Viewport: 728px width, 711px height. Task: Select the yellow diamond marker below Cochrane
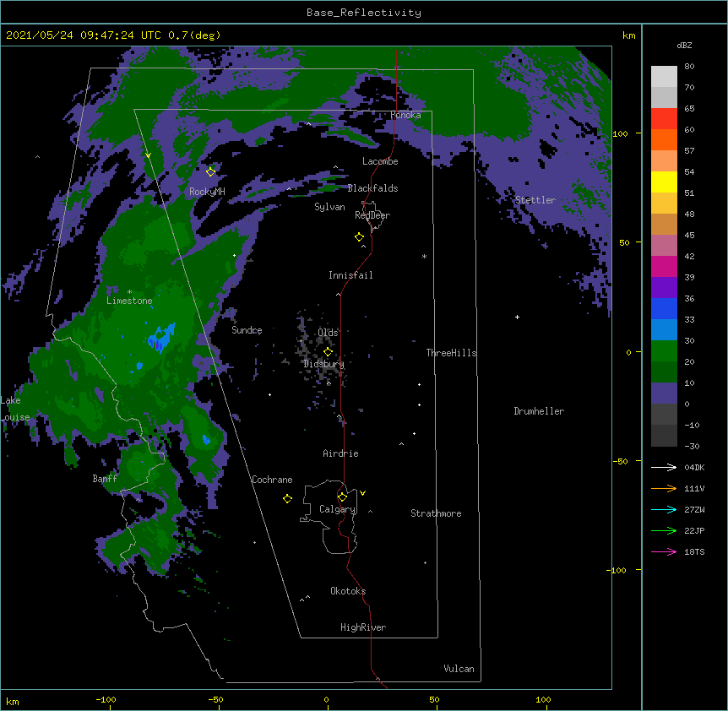[287, 498]
